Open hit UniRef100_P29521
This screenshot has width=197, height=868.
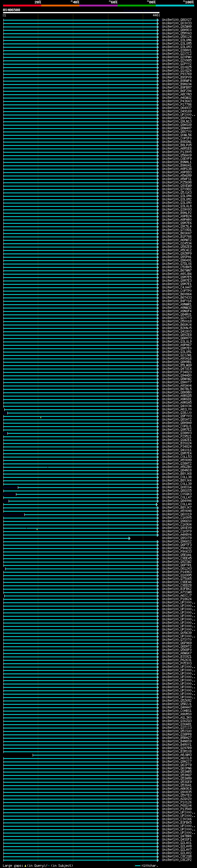pyautogui.click(x=177, y=436)
